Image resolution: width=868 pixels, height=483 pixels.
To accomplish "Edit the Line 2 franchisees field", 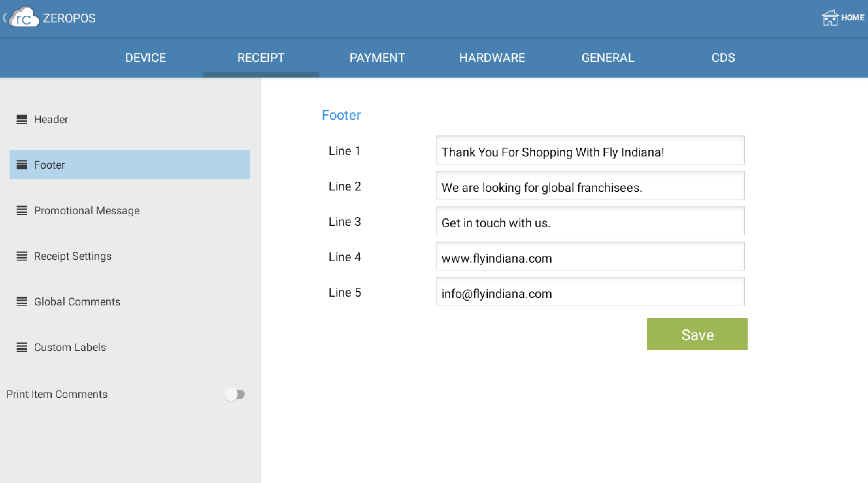I will [590, 186].
